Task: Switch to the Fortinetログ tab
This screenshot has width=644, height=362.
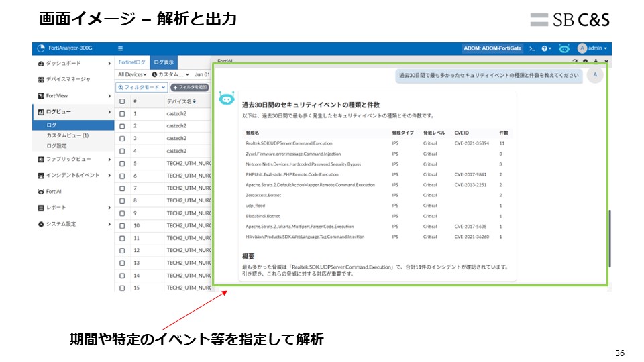Action: pyautogui.click(x=131, y=62)
